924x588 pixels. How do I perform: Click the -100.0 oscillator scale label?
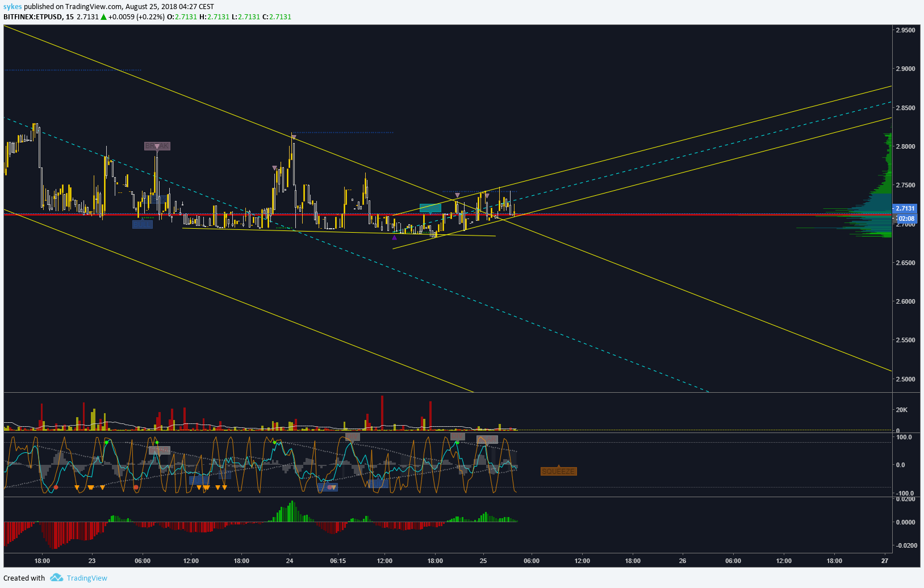click(904, 494)
